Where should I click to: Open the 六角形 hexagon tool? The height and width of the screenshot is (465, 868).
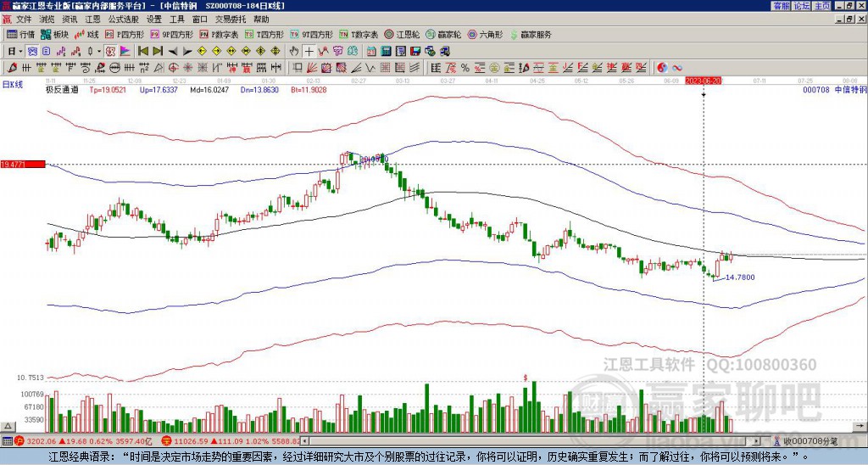[x=485, y=34]
